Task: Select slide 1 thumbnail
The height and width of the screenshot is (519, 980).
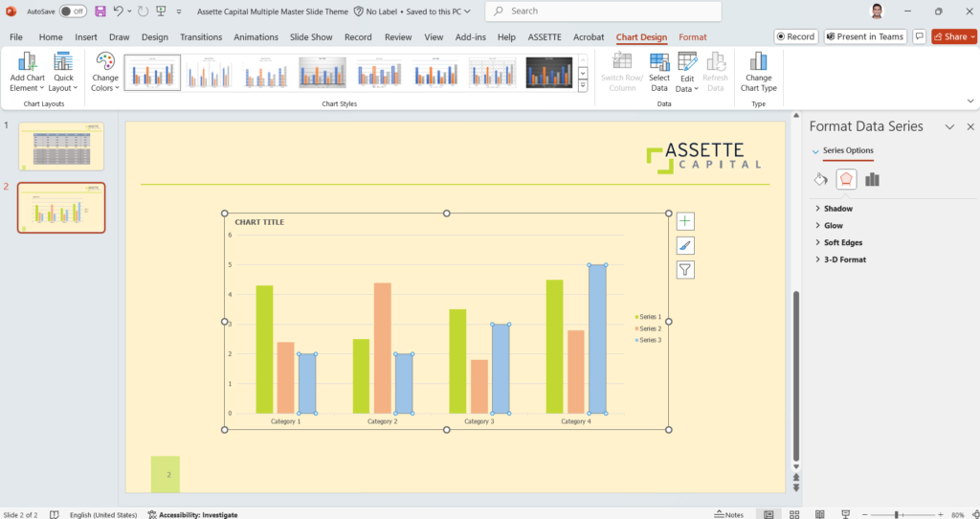Action: (x=61, y=146)
